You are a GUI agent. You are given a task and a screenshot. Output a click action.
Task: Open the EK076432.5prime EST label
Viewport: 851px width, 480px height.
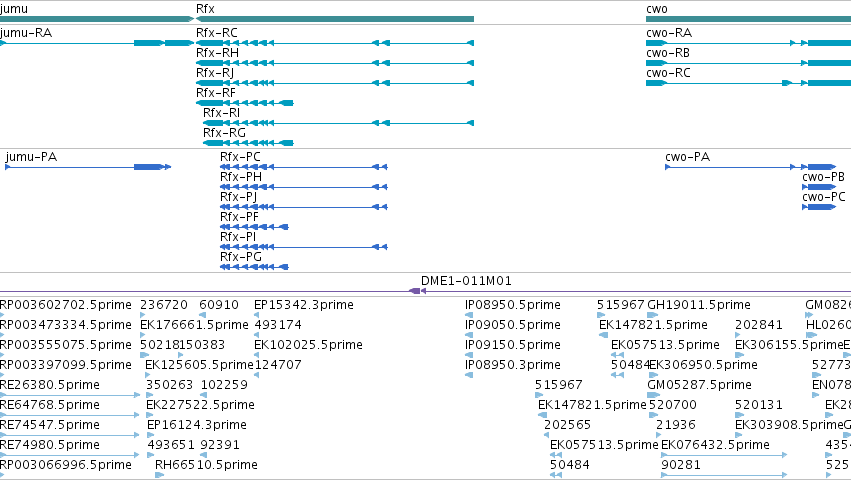point(715,445)
